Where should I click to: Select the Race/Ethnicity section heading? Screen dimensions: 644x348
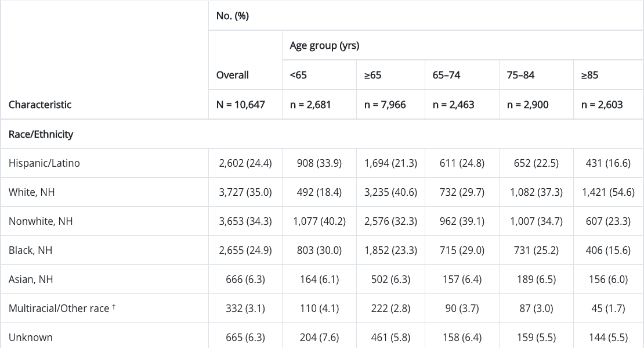[x=41, y=134]
